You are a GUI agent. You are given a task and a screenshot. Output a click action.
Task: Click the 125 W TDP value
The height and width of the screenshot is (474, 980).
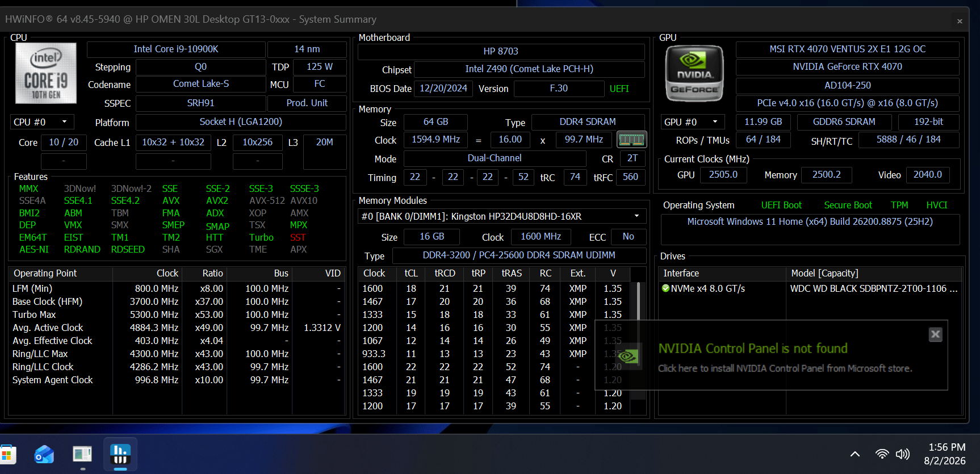click(320, 67)
